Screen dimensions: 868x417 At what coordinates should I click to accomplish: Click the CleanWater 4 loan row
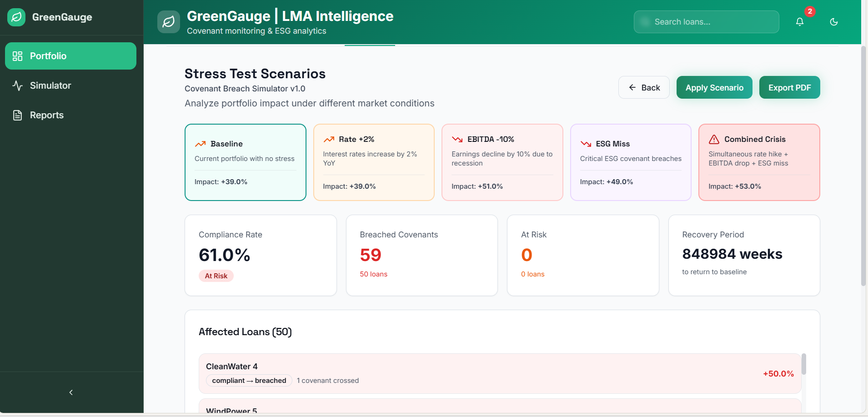pyautogui.click(x=500, y=373)
